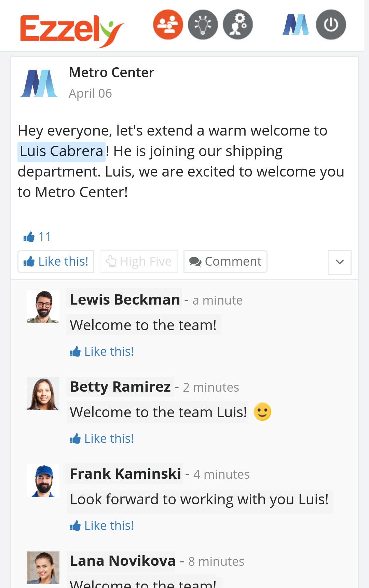
Task: Open the lightbulb ideas icon
Action: (x=203, y=25)
